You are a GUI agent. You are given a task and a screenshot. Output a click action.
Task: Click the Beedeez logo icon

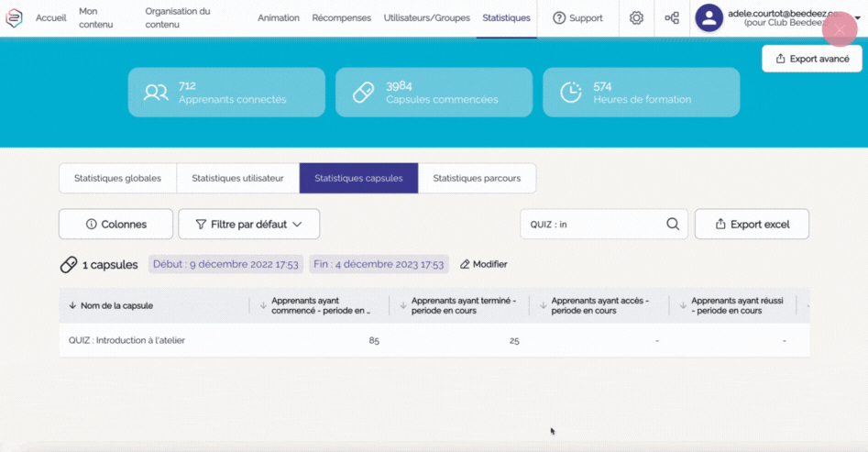click(x=14, y=17)
